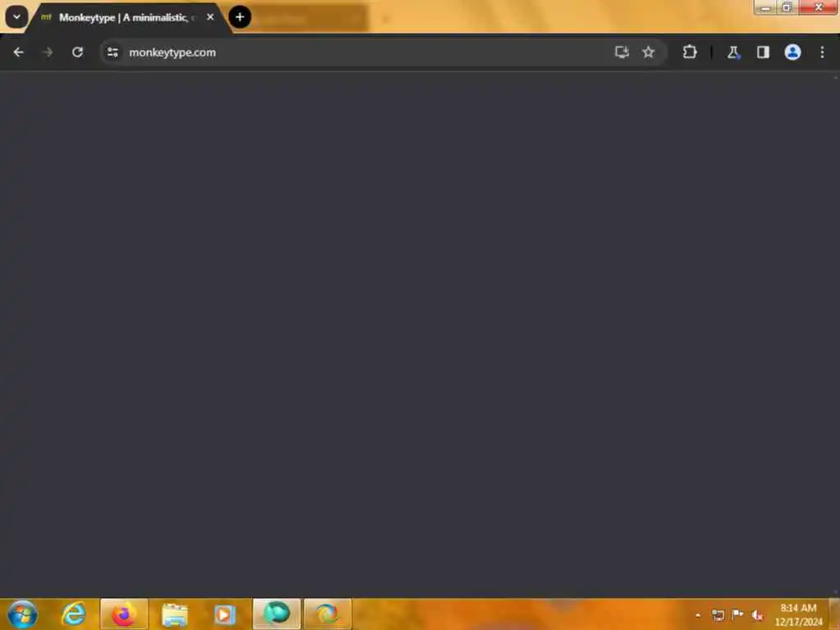Bookmark this tab with the star icon
This screenshot has height=630, width=840.
(x=648, y=52)
